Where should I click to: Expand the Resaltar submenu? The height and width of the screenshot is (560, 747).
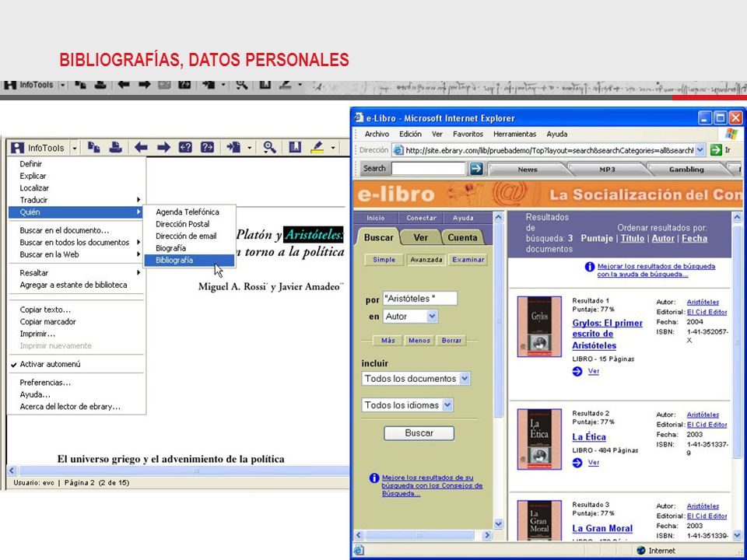pyautogui.click(x=75, y=272)
